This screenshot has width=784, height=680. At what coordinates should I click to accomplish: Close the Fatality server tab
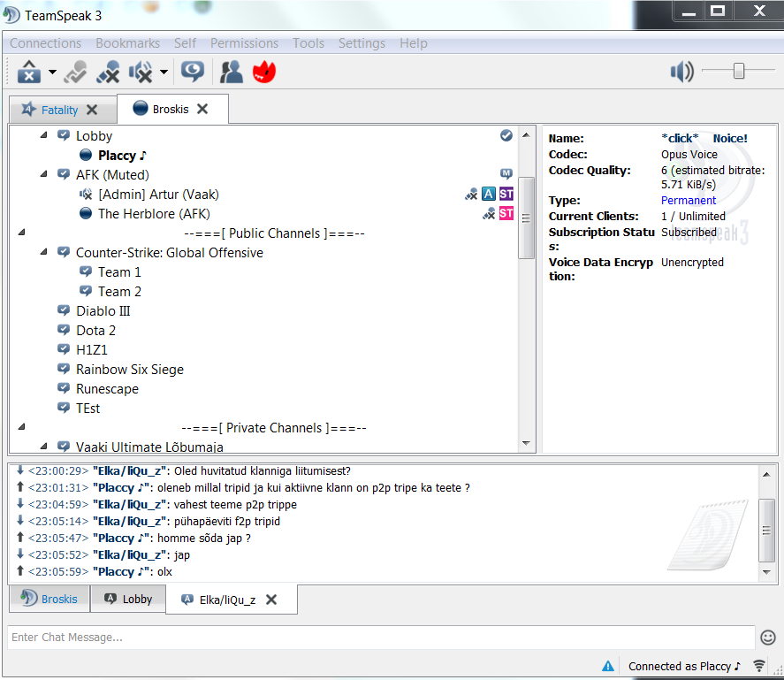[92, 110]
